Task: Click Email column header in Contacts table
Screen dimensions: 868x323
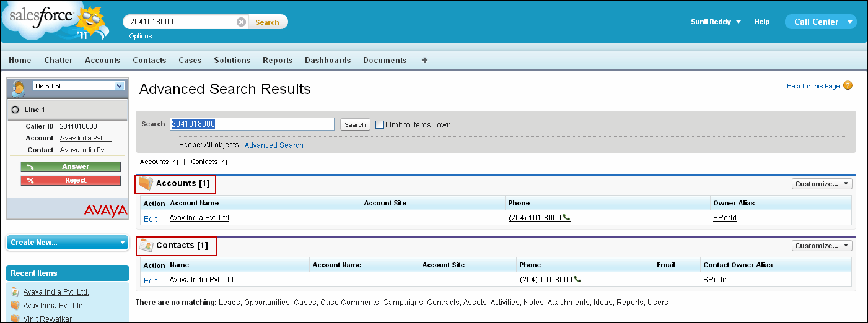Action: (665, 265)
